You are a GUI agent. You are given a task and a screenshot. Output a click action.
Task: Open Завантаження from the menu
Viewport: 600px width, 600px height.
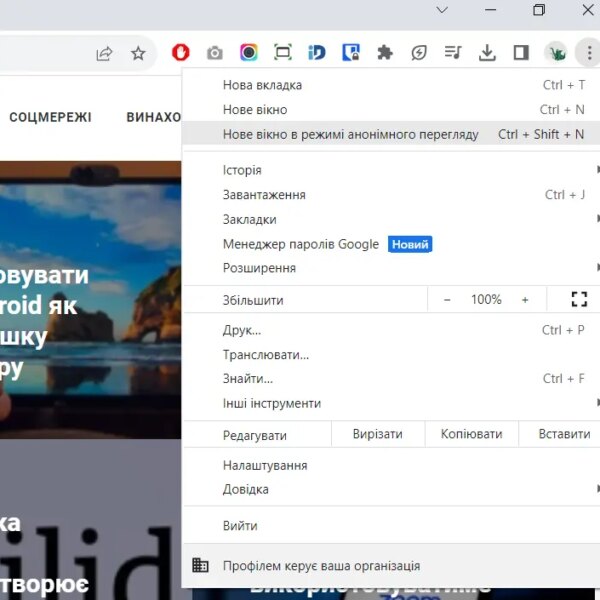coord(391,195)
